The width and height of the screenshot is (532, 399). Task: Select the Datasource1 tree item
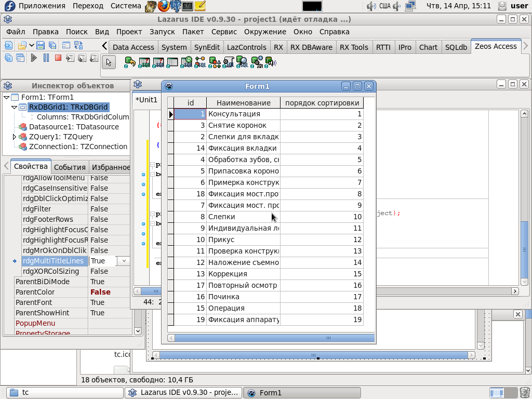click(74, 127)
